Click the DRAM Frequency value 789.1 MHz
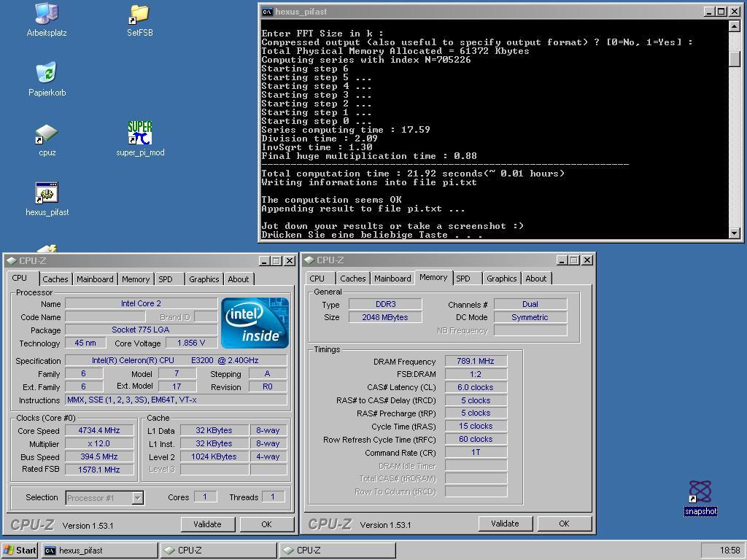The height and width of the screenshot is (560, 747). (476, 362)
